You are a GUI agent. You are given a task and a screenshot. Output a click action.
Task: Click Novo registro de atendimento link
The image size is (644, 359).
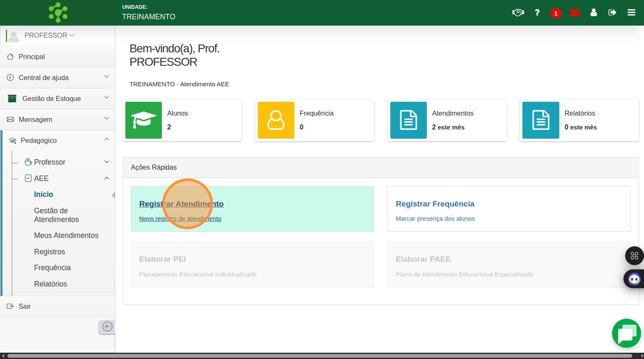[180, 219]
